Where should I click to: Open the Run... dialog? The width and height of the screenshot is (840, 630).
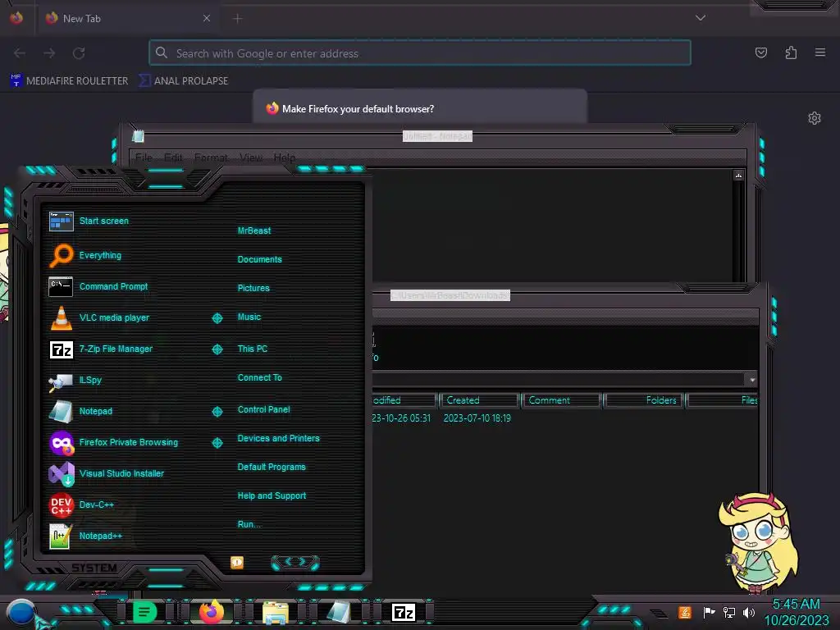pos(249,524)
